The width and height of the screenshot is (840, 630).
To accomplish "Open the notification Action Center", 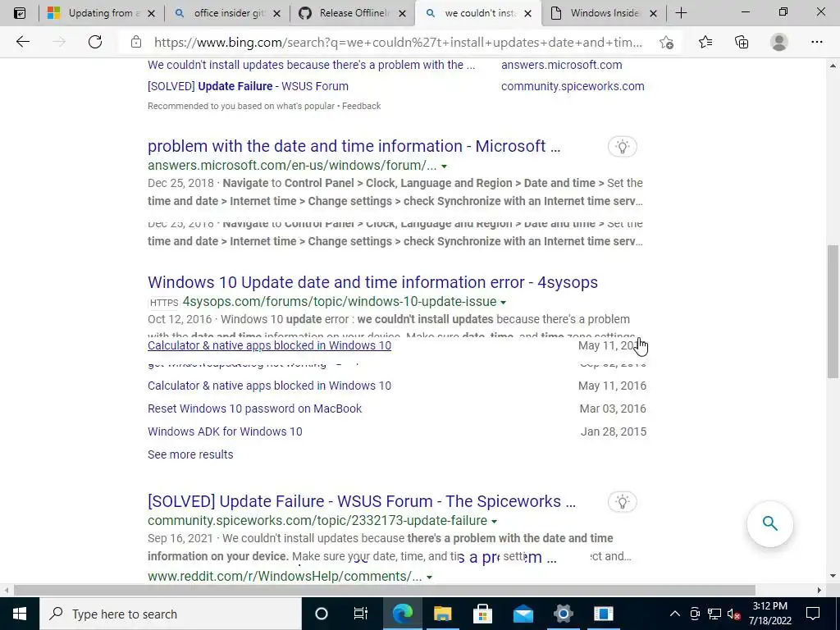I will 813,614.
